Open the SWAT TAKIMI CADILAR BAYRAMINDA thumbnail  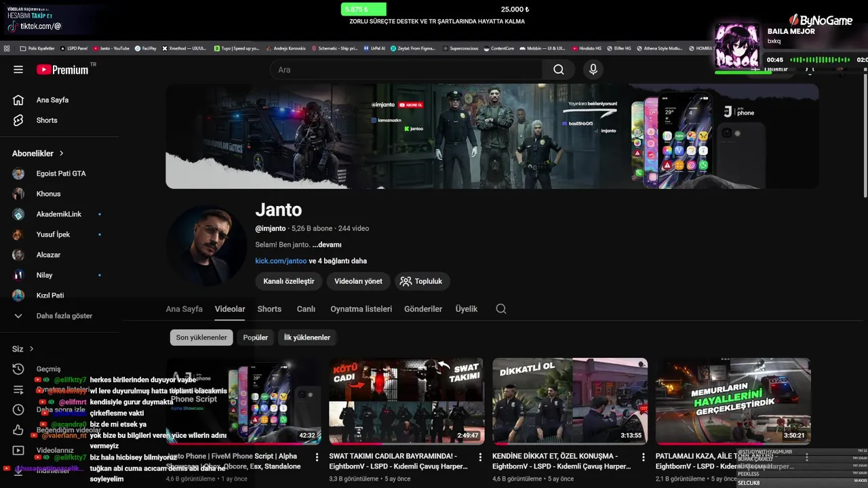point(407,401)
